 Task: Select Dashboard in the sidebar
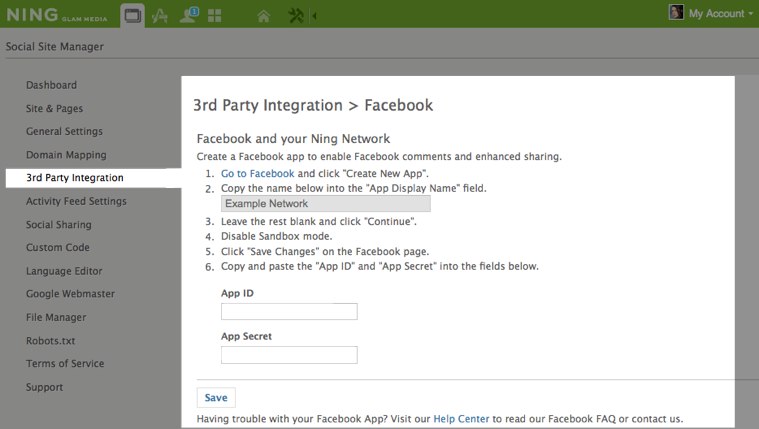coord(51,85)
